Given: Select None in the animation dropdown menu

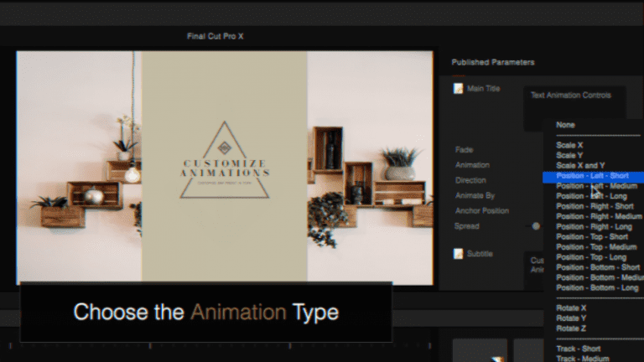Looking at the screenshot, I should 565,125.
